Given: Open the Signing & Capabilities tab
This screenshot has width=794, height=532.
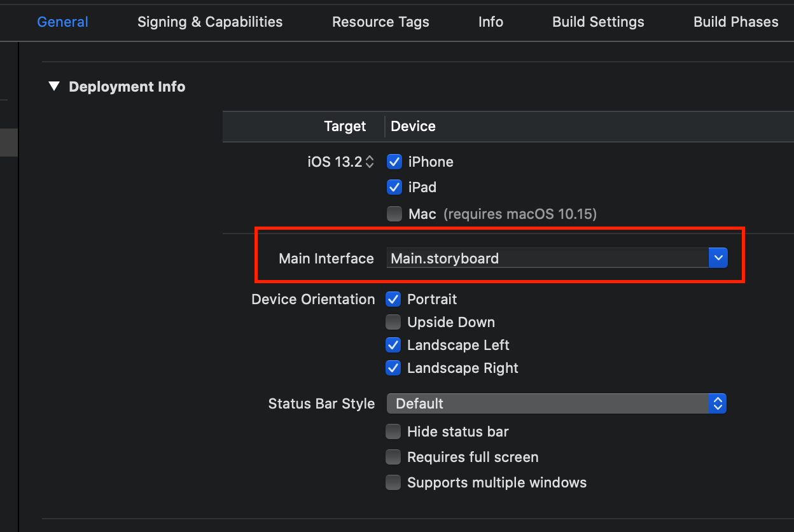Looking at the screenshot, I should pos(210,22).
